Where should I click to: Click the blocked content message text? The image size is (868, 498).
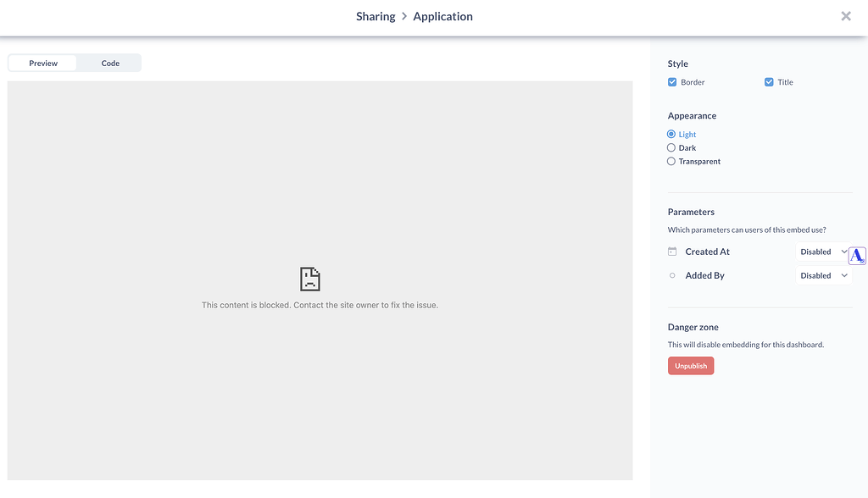(x=320, y=304)
